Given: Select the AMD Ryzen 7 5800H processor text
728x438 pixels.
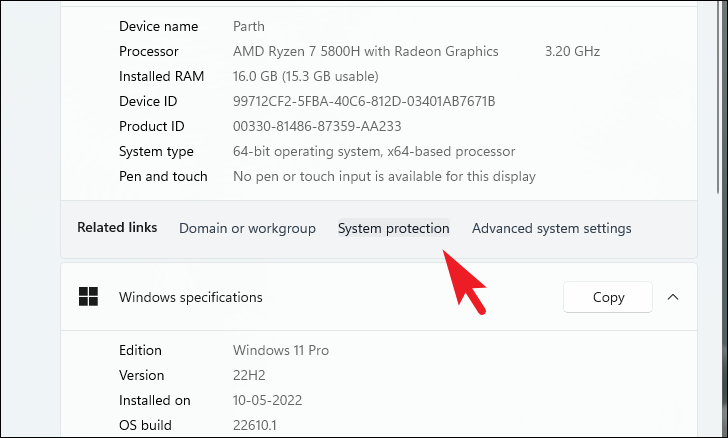Looking at the screenshot, I should tap(365, 51).
